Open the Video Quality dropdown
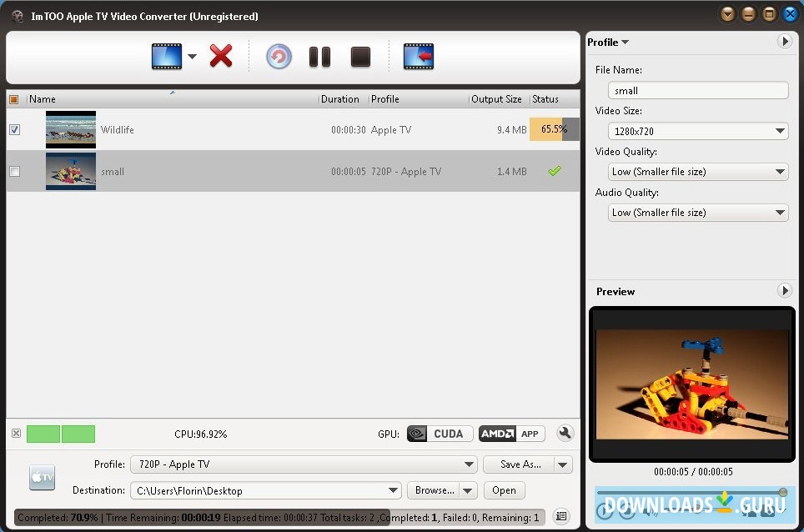The width and height of the screenshot is (804, 532). [x=698, y=172]
